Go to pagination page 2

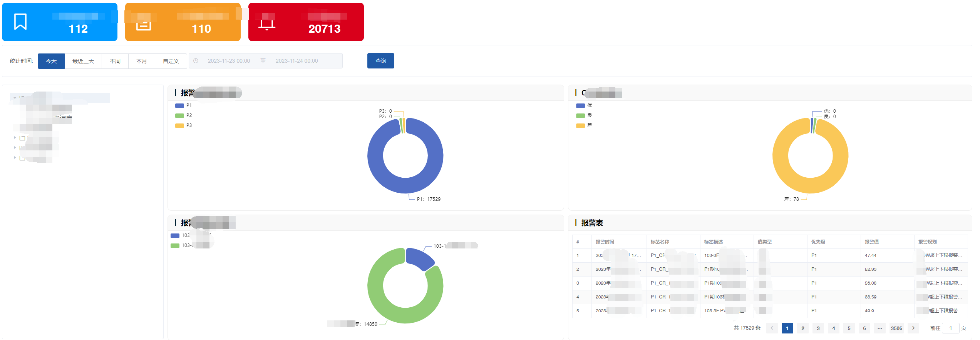tap(803, 328)
